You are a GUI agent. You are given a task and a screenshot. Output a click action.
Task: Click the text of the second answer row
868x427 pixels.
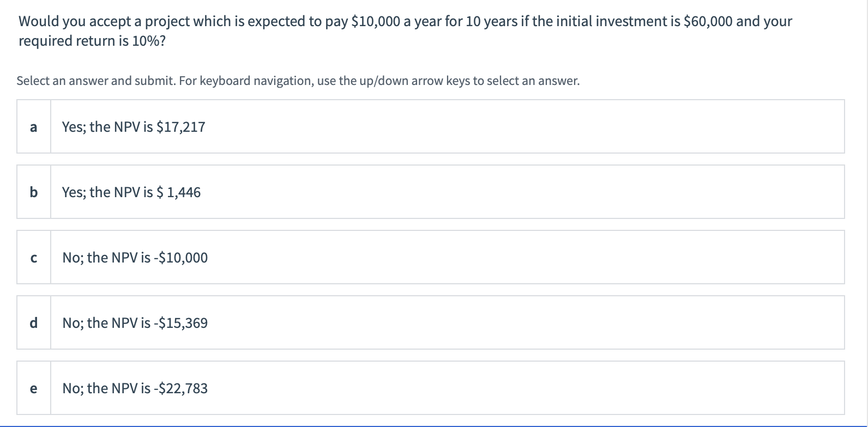pos(131,192)
